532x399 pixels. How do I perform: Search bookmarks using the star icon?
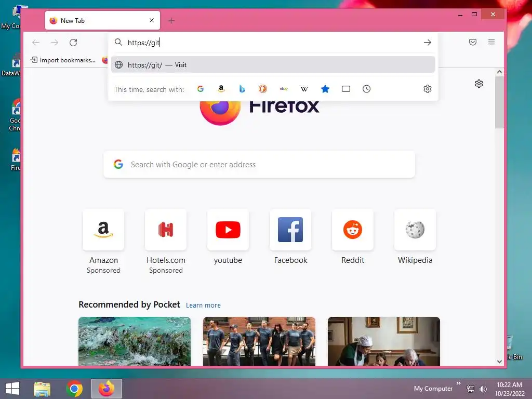[325, 89]
